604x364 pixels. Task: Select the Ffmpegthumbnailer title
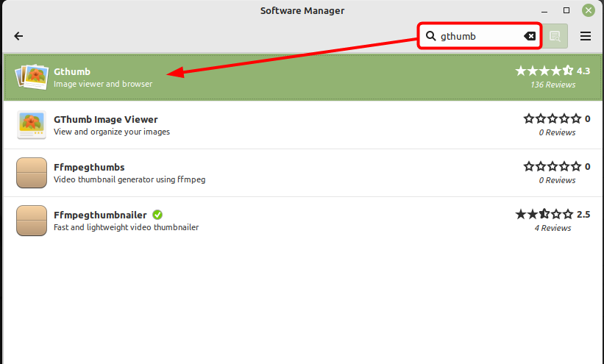point(100,215)
